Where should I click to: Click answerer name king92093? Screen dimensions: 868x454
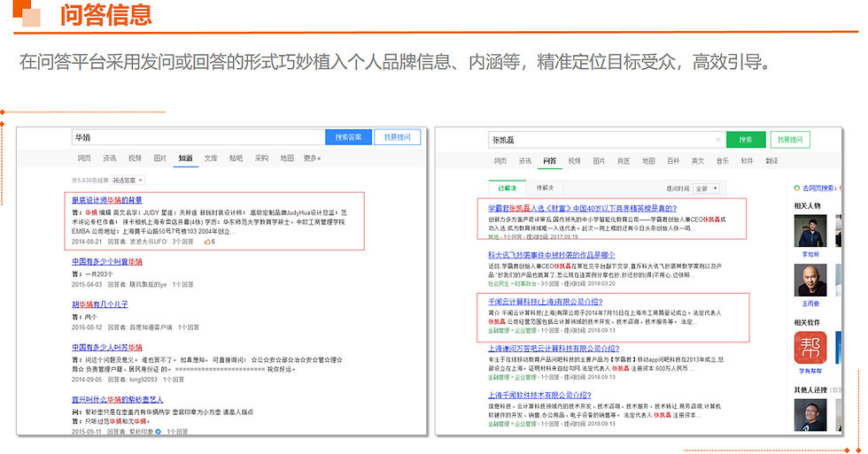click(x=143, y=380)
